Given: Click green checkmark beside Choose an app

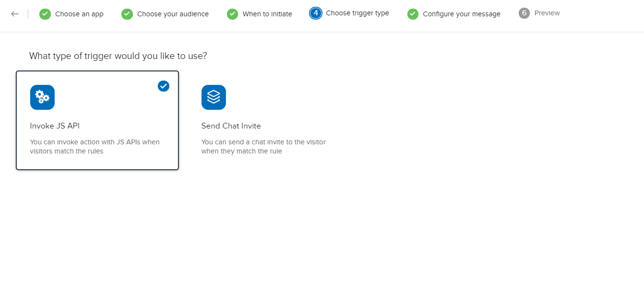Looking at the screenshot, I should click(45, 14).
